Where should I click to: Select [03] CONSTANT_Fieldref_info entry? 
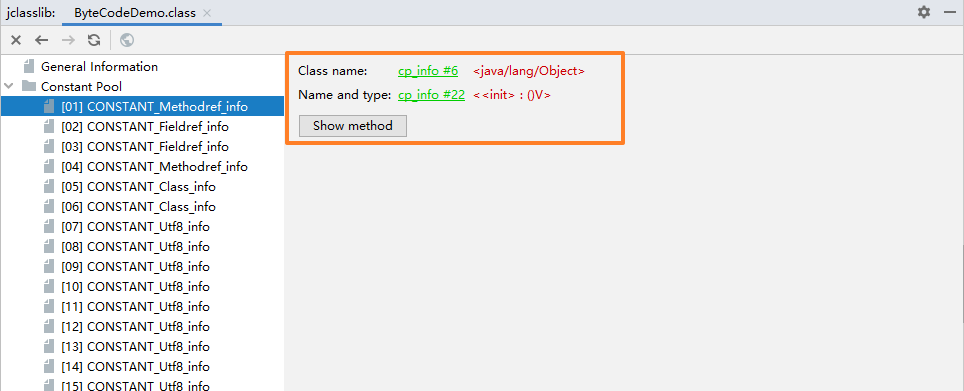tap(145, 146)
